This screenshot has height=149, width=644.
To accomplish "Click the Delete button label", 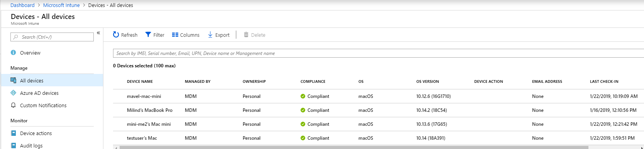I will [x=258, y=35].
